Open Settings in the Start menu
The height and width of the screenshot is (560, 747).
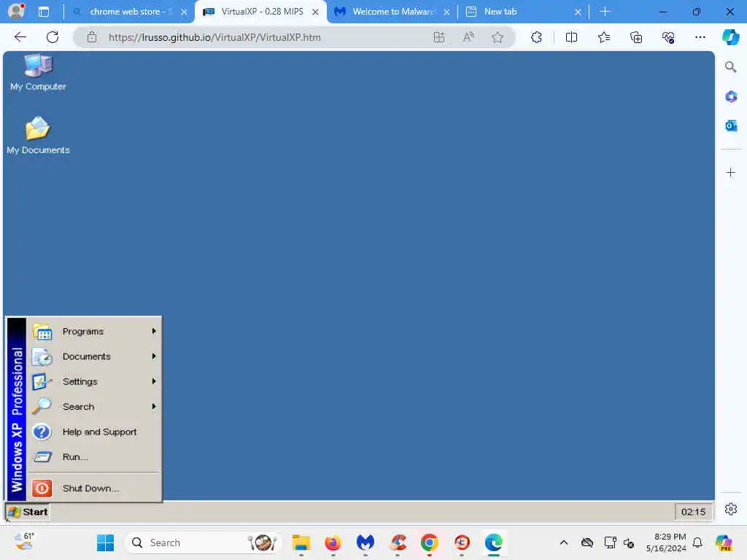click(x=94, y=381)
